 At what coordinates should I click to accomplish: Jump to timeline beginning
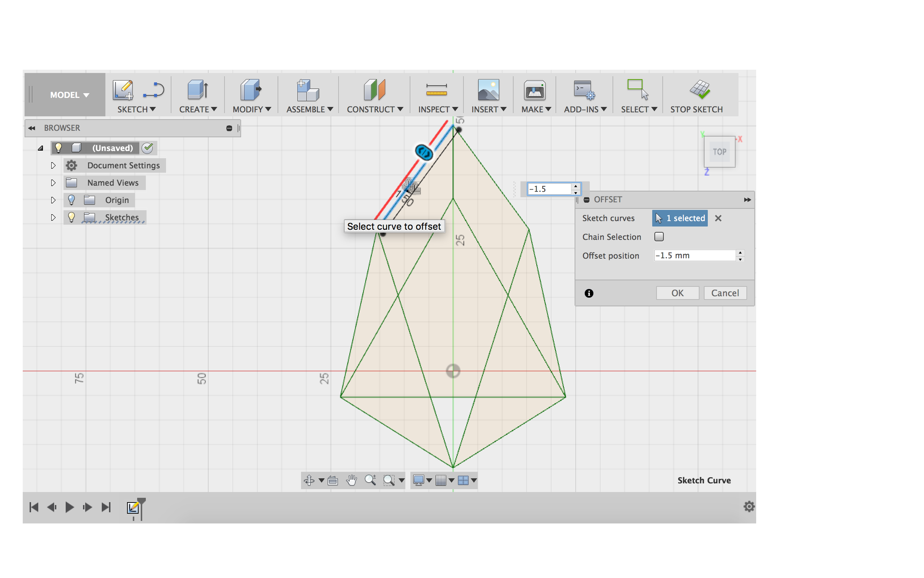34,507
